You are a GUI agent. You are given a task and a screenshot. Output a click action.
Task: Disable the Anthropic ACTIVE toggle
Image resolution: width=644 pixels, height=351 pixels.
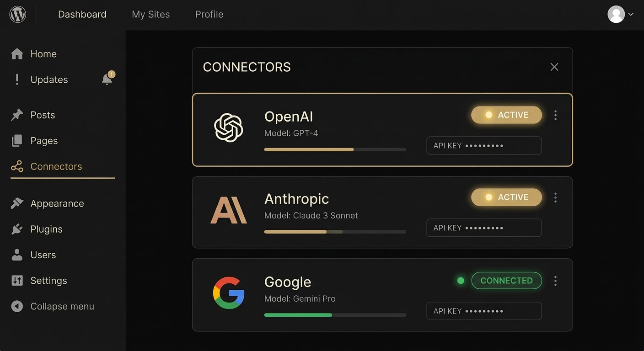click(506, 197)
